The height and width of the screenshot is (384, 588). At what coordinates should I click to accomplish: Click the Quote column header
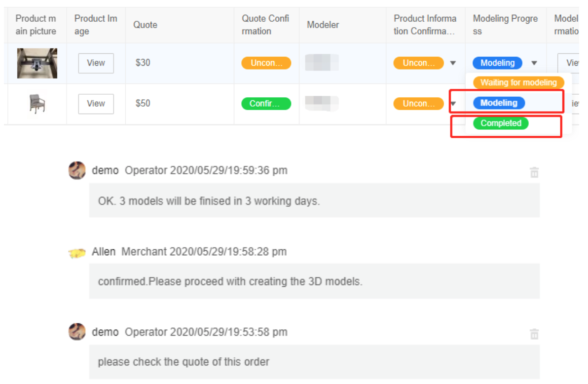point(145,25)
